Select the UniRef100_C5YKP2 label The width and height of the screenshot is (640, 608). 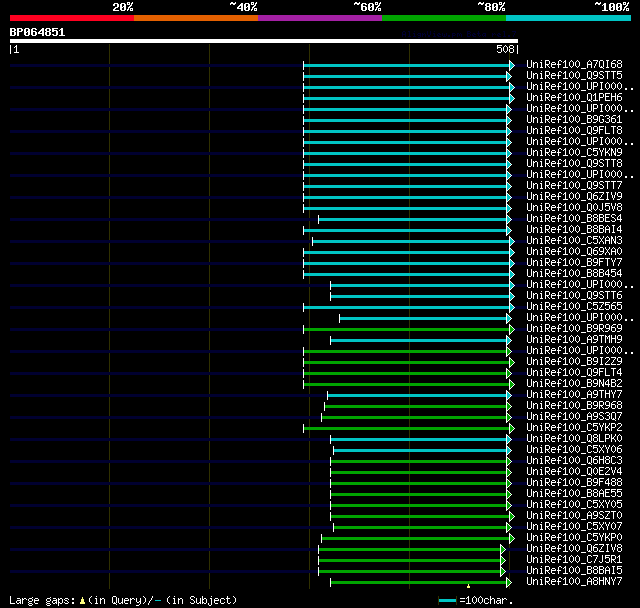(574, 428)
